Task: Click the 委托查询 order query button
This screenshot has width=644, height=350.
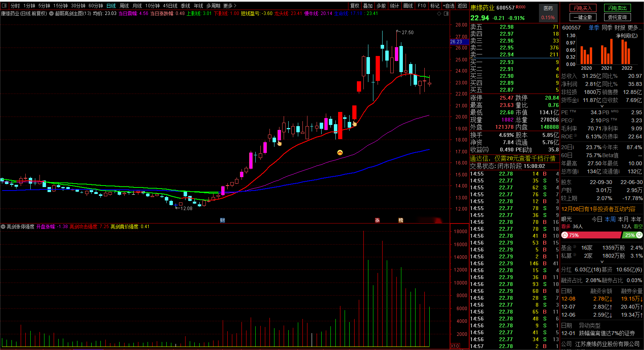Action: [x=618, y=17]
